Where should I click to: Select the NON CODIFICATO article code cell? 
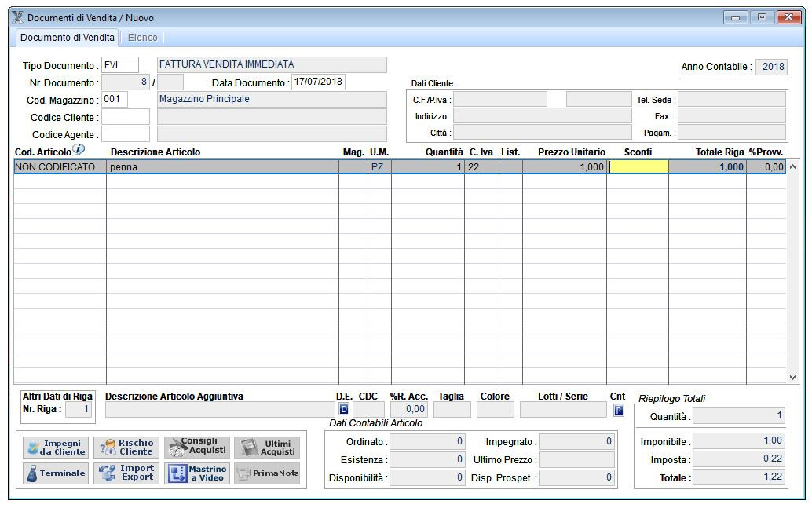click(x=60, y=166)
